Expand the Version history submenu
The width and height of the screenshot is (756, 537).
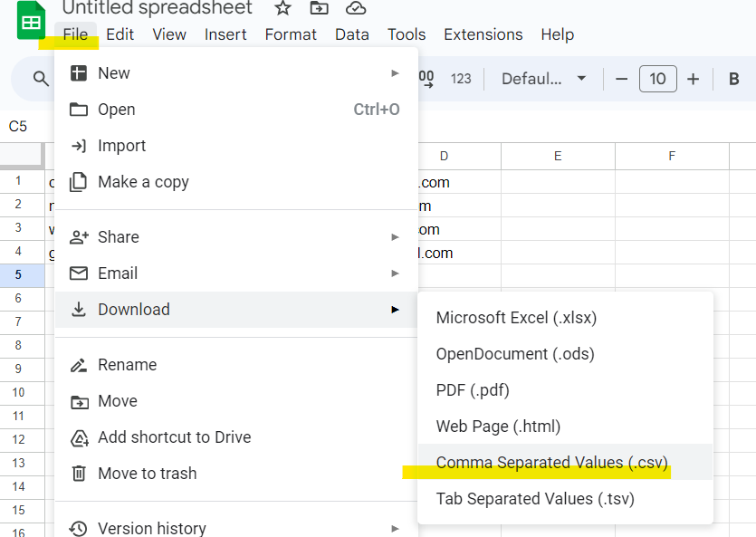[236, 528]
